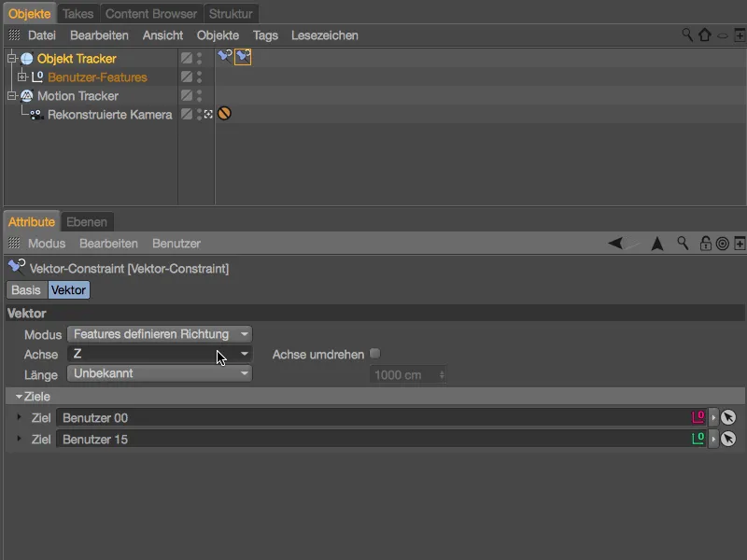Click the pick arrow icon for Benutzer 00
Image resolution: width=747 pixels, height=560 pixels.
pos(728,417)
